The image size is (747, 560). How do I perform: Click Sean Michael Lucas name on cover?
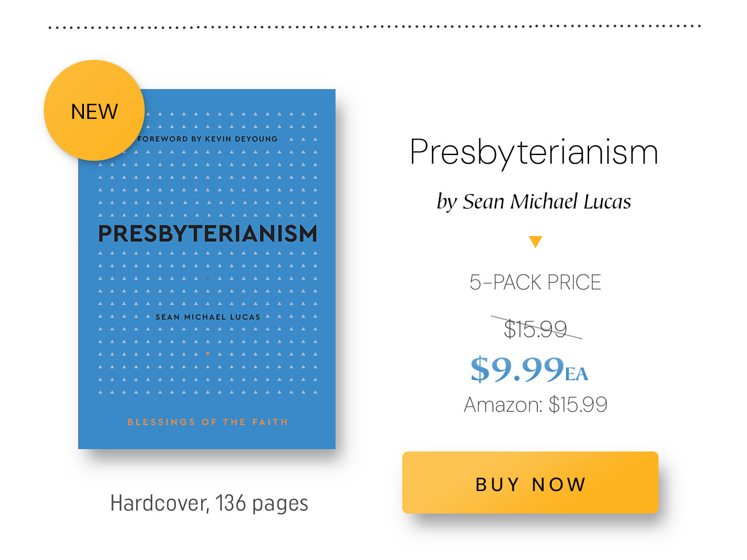point(207,317)
